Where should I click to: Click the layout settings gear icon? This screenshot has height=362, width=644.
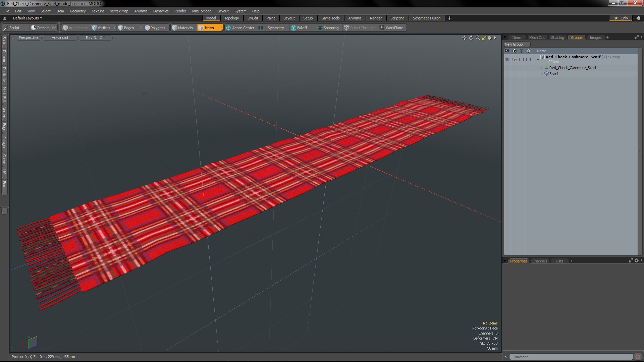(x=638, y=18)
